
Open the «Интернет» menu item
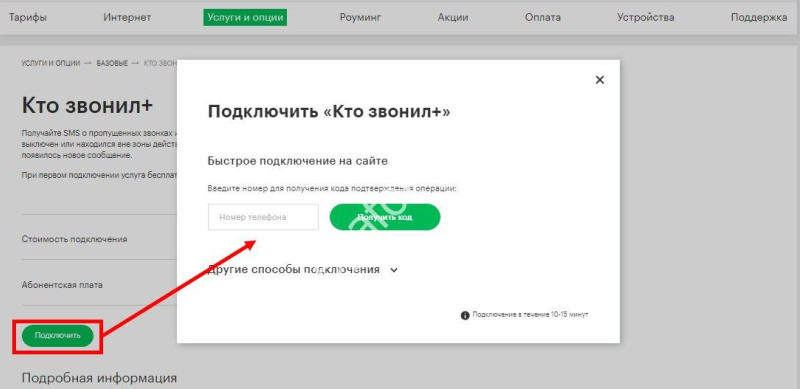(x=127, y=17)
